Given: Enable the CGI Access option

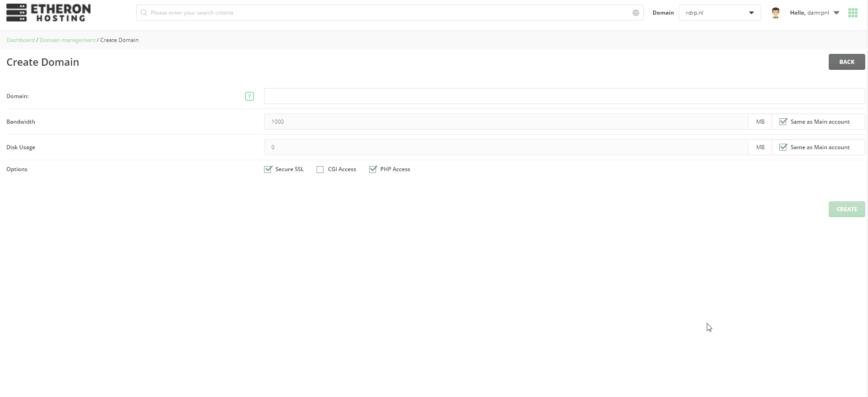Looking at the screenshot, I should 320,169.
